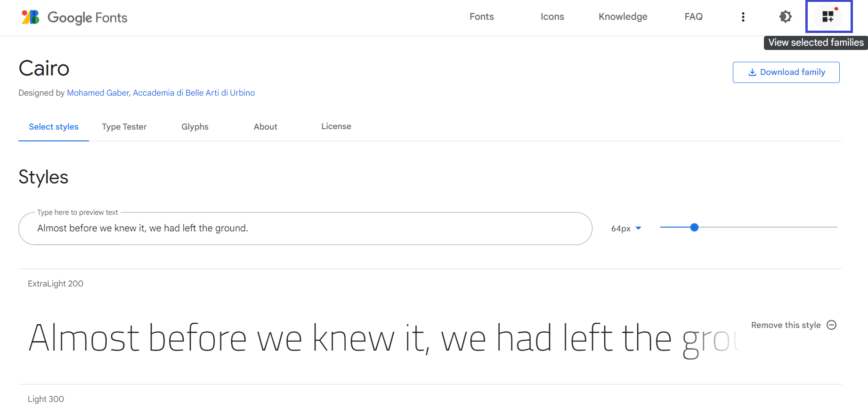Image resolution: width=868 pixels, height=409 pixels.
Task: Click the font size slider handle
Action: tap(694, 228)
